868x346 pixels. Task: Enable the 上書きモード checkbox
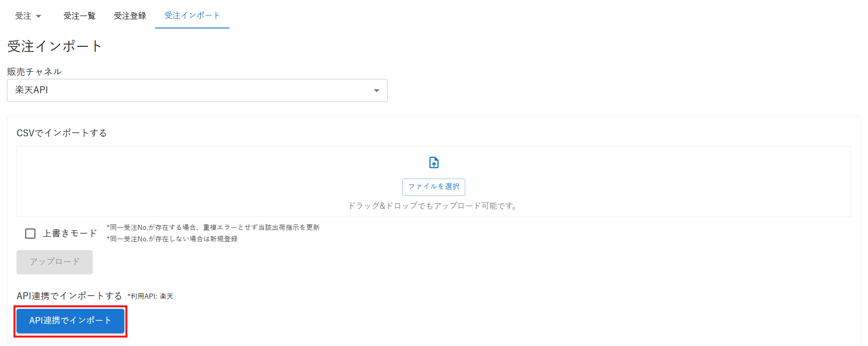point(30,234)
